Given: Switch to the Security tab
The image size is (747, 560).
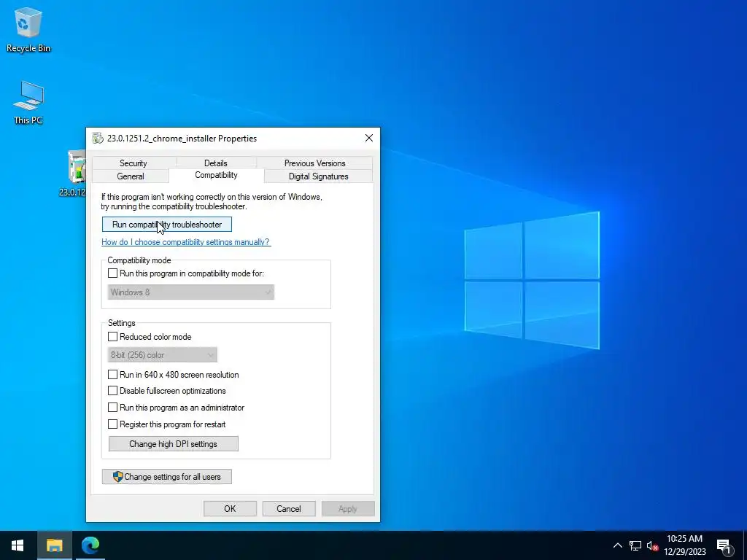Looking at the screenshot, I should coord(133,163).
